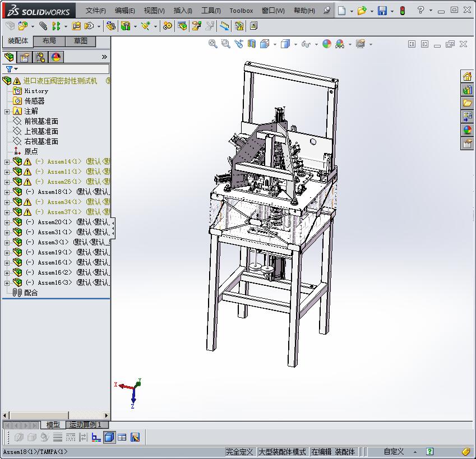Click the Reference Geometry icon
Viewport: 476px width, 459px height.
click(x=146, y=26)
